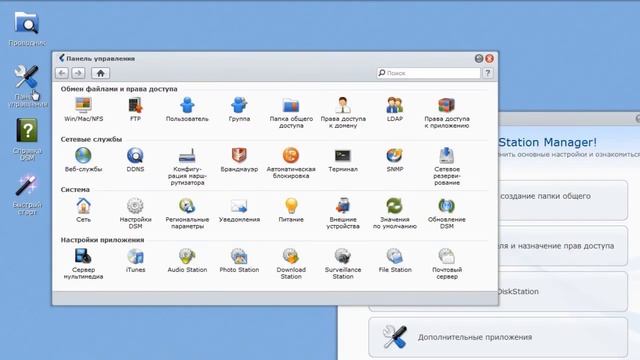Focus the Поиск search field
640x360 pixels.
(428, 73)
